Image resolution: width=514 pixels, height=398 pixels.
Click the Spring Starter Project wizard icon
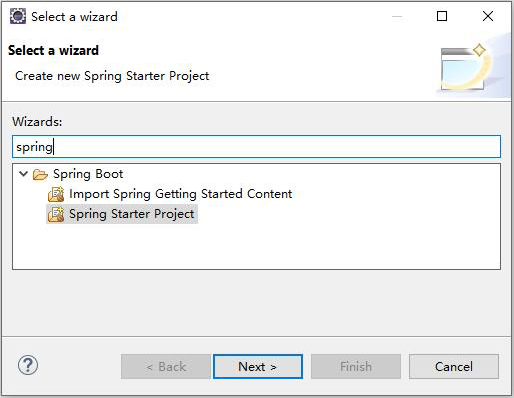[x=56, y=214]
